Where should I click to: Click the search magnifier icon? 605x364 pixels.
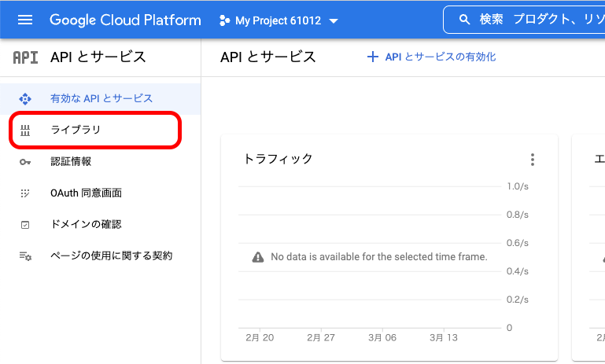pos(464,20)
